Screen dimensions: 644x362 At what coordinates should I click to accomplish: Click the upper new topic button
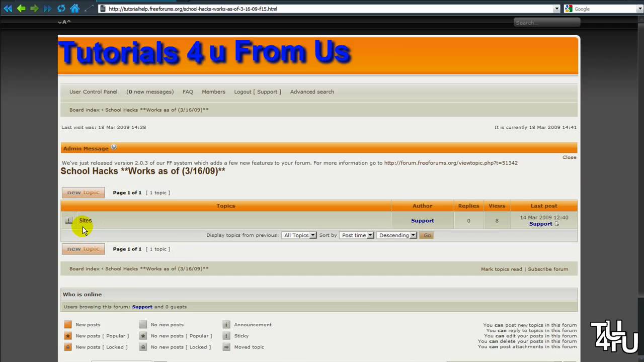point(83,193)
